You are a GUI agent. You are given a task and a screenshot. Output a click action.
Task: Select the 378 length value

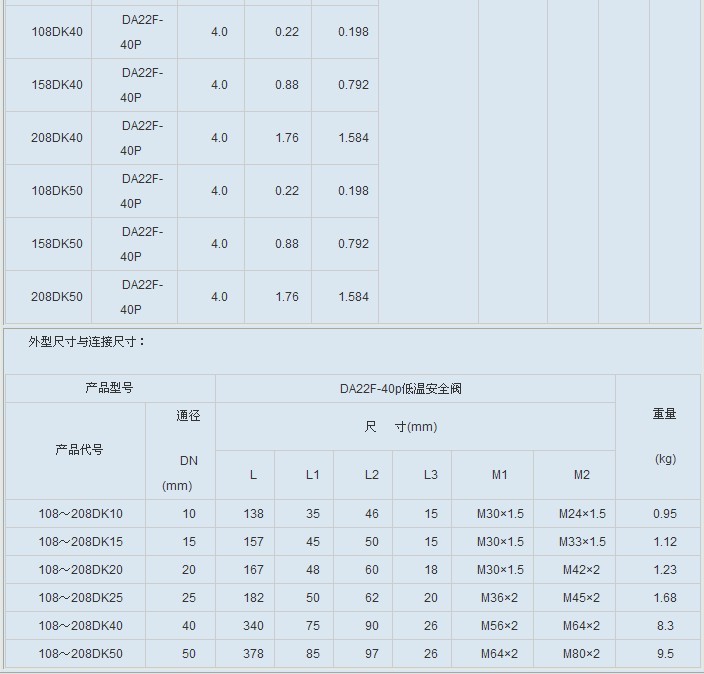click(253, 654)
